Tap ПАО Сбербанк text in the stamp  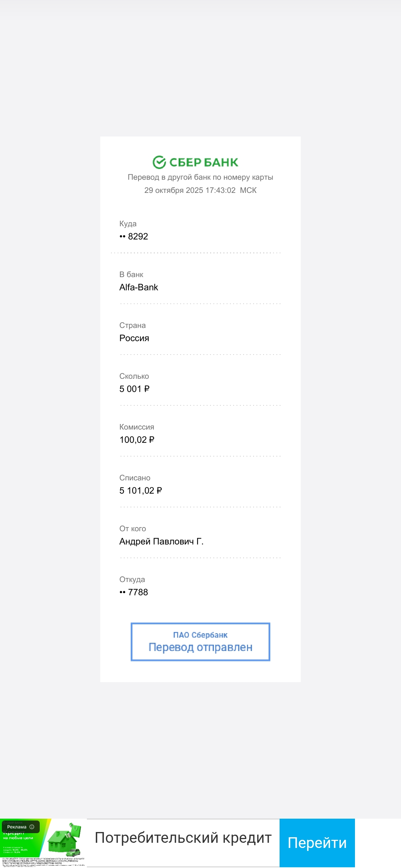(x=200, y=635)
